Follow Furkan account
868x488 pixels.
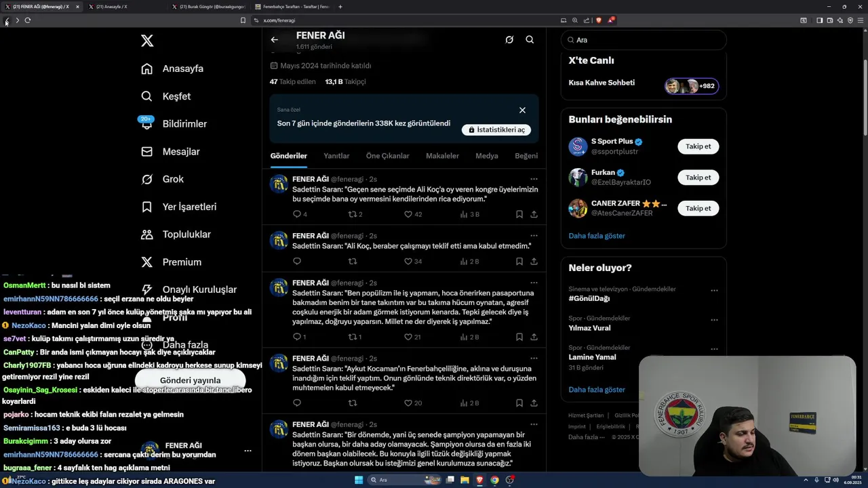tap(698, 178)
